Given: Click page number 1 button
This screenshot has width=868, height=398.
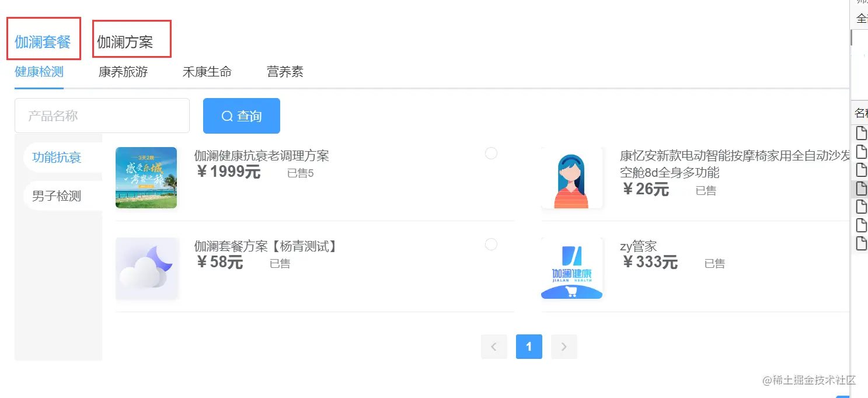Looking at the screenshot, I should click(x=529, y=347).
